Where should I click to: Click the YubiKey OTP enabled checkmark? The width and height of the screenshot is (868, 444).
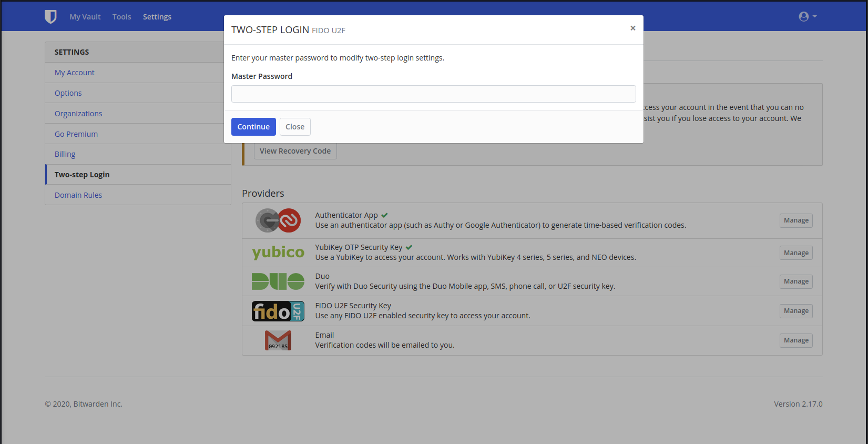pyautogui.click(x=409, y=247)
